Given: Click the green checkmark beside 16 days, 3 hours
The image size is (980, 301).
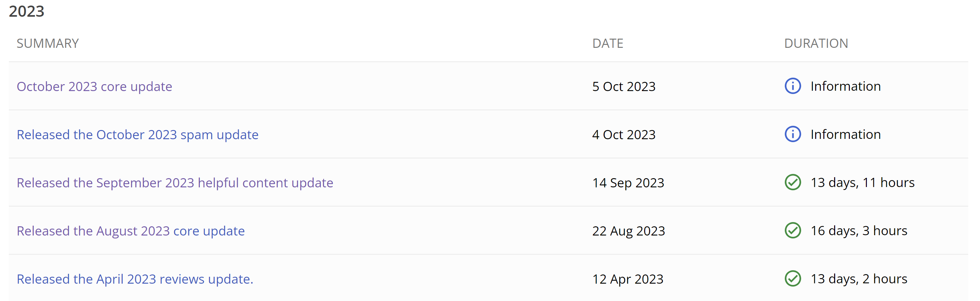Looking at the screenshot, I should (793, 231).
